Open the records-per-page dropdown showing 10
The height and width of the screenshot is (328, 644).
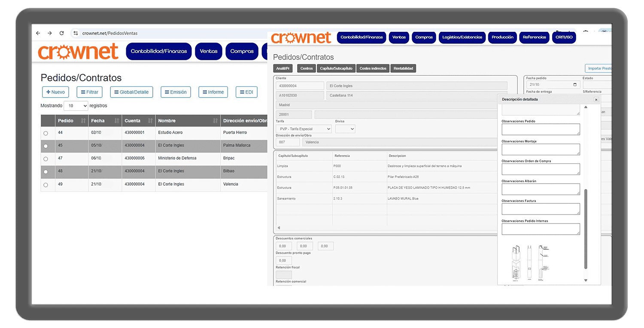[x=76, y=106]
